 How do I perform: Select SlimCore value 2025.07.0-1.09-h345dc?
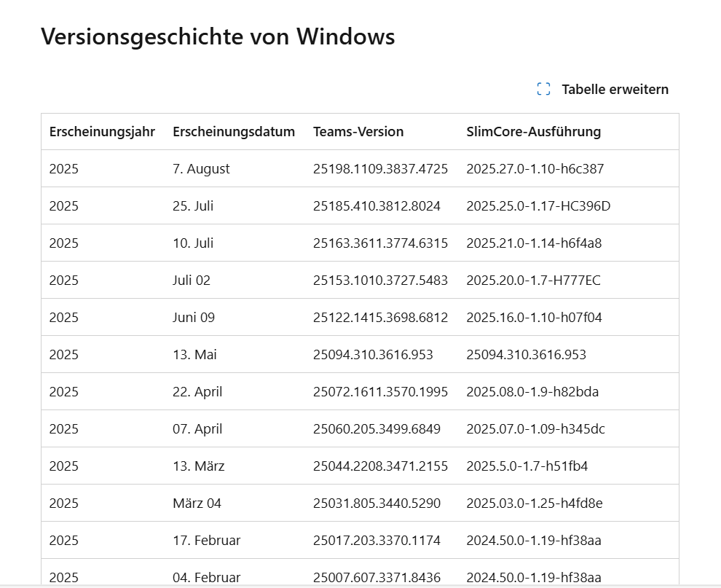(535, 429)
